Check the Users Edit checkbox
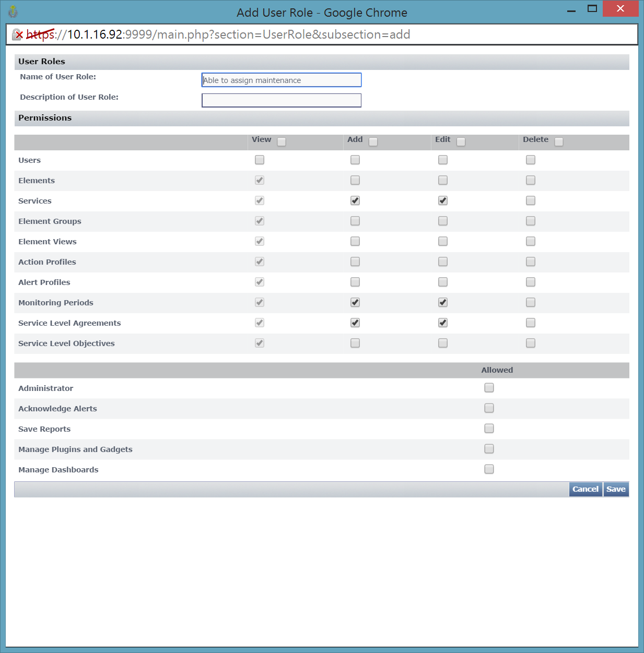Viewport: 644px width, 653px height. [443, 160]
